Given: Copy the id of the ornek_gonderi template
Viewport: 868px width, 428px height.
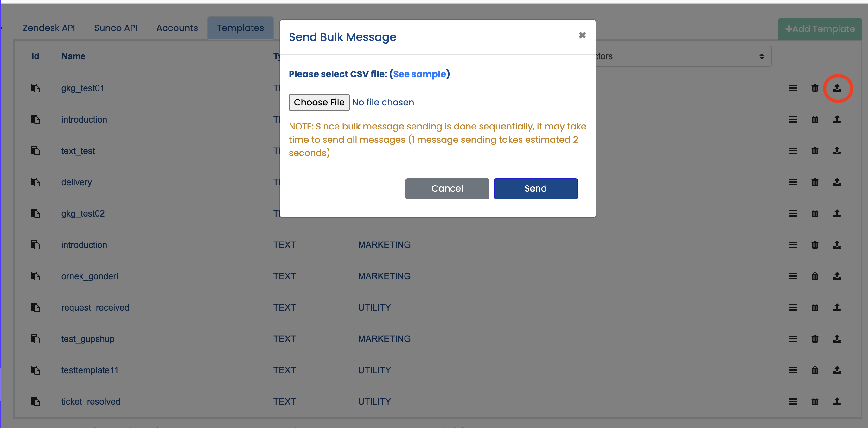Looking at the screenshot, I should (35, 276).
